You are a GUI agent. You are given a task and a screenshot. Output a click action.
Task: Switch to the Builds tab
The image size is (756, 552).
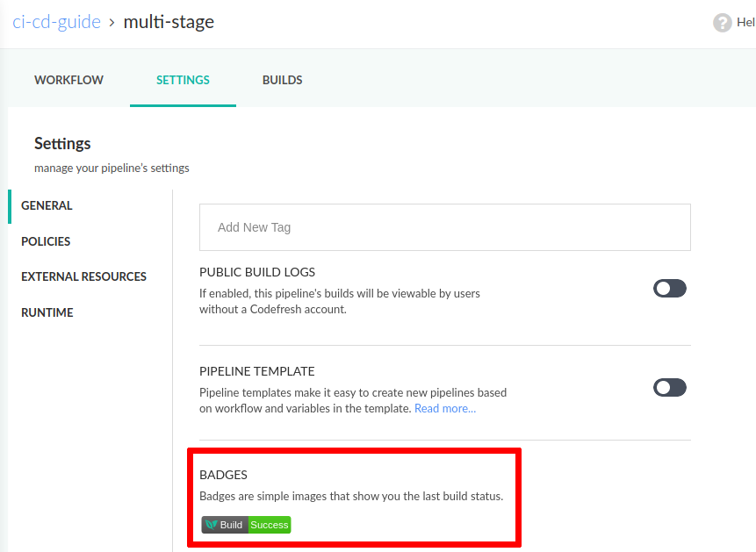pos(282,80)
